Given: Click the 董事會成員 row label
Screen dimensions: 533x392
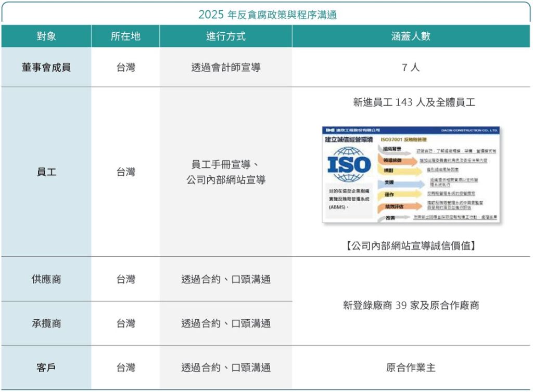Looking at the screenshot, I should coord(46,67).
